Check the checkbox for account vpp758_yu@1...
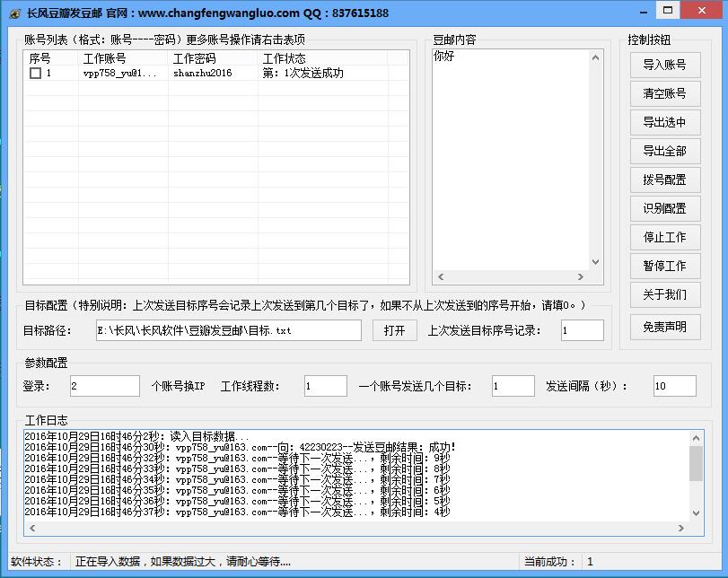 coord(34,74)
